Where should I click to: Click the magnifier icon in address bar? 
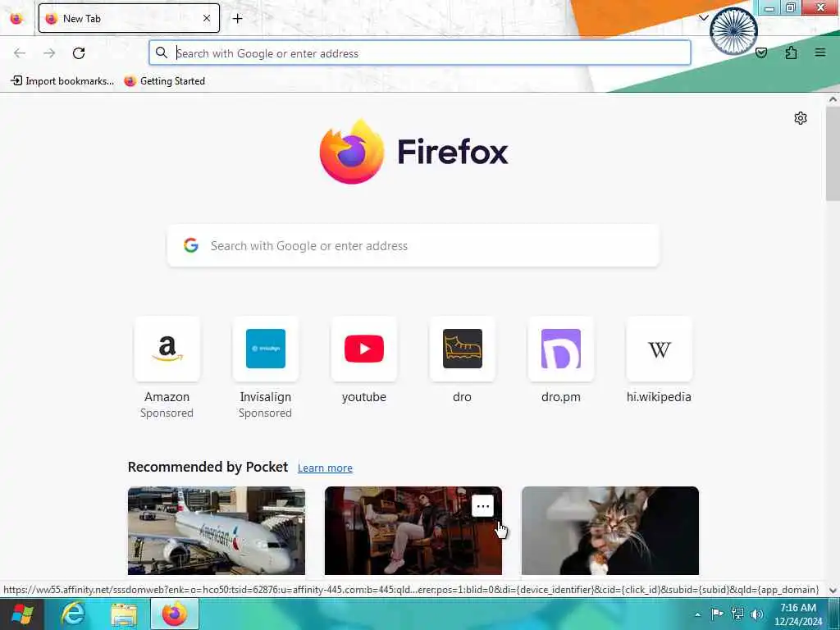tap(162, 52)
